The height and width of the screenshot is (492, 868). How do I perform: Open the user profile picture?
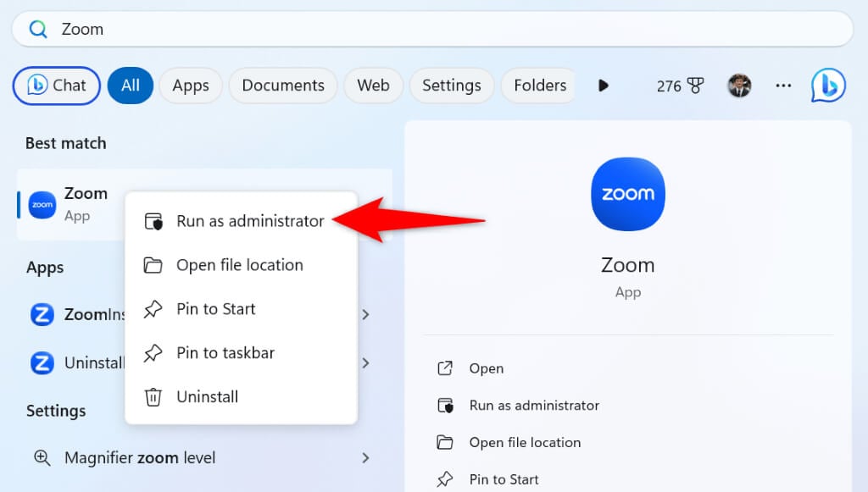point(739,86)
